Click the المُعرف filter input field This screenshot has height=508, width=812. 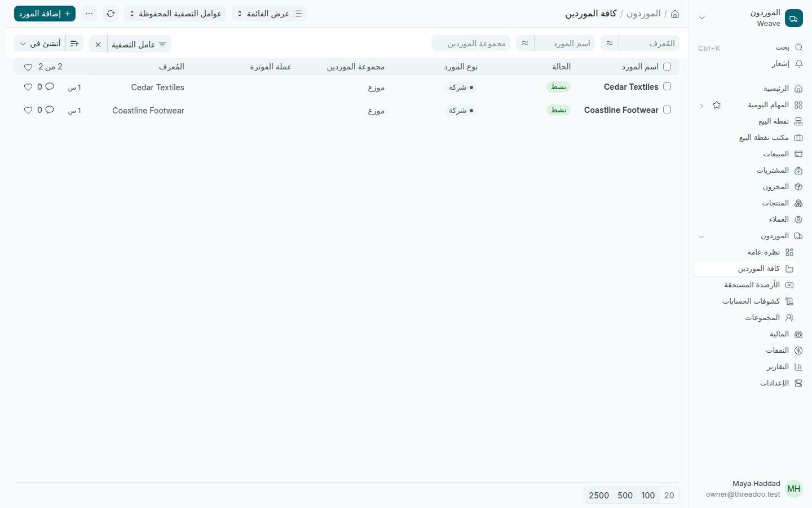pos(648,43)
